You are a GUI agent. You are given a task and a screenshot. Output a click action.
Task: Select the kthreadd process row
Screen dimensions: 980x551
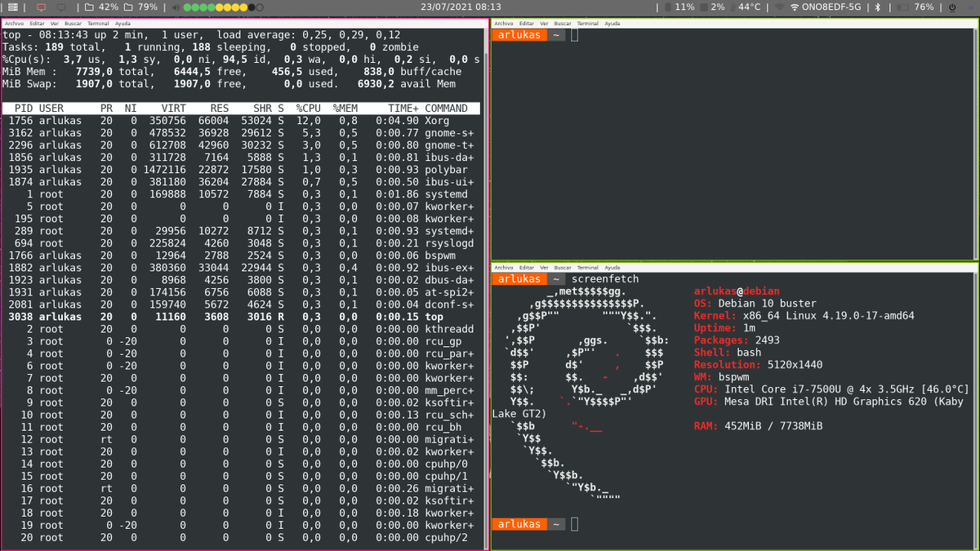[242, 329]
